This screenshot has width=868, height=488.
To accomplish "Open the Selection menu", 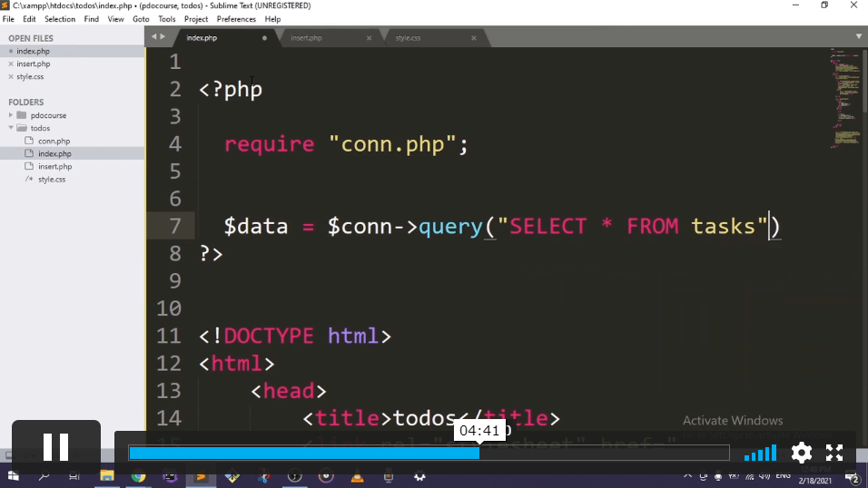I will [60, 19].
